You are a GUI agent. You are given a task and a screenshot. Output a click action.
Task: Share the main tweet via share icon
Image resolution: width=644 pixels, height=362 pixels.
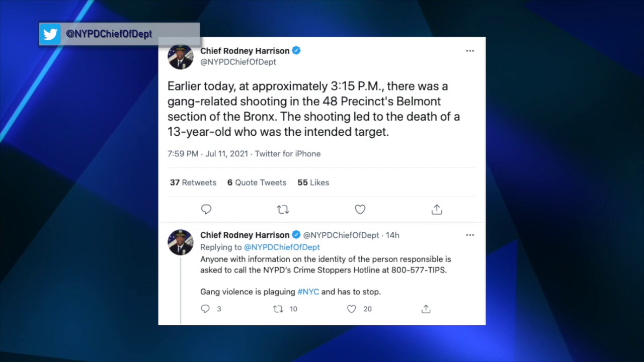coord(437,210)
